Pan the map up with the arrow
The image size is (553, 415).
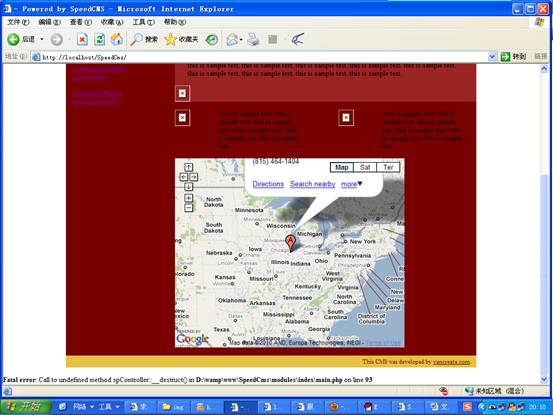(189, 167)
